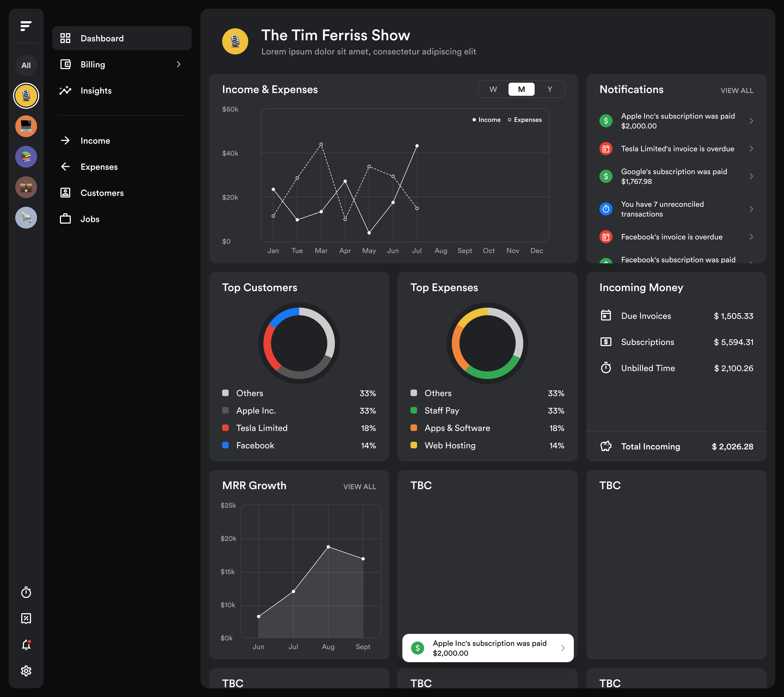Open Apple Inc's subscription paid notification in the Notifications panel
The width and height of the screenshot is (784, 697).
click(x=676, y=121)
